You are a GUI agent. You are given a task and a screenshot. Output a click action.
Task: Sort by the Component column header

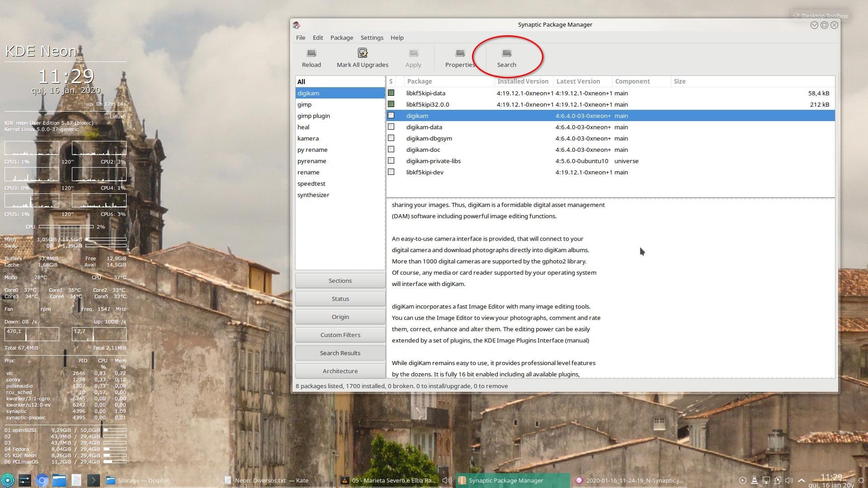click(x=642, y=81)
